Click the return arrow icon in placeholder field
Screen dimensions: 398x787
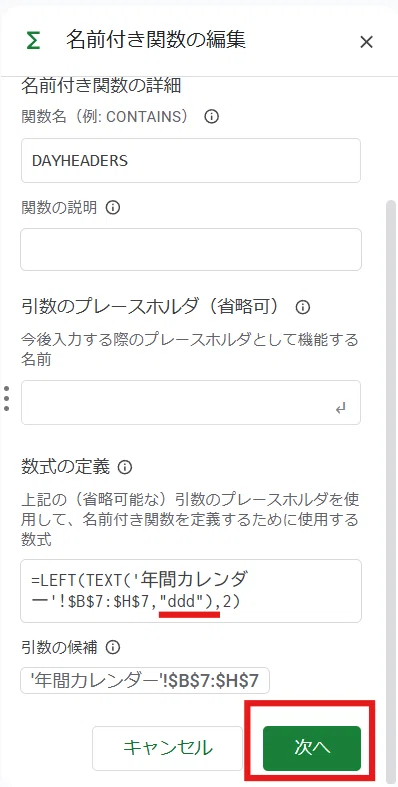click(x=341, y=409)
